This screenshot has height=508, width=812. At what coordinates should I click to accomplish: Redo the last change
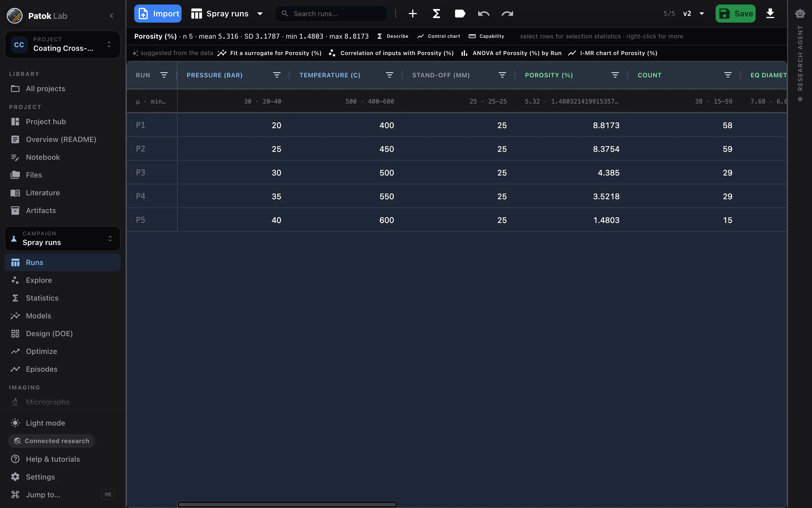pos(507,14)
